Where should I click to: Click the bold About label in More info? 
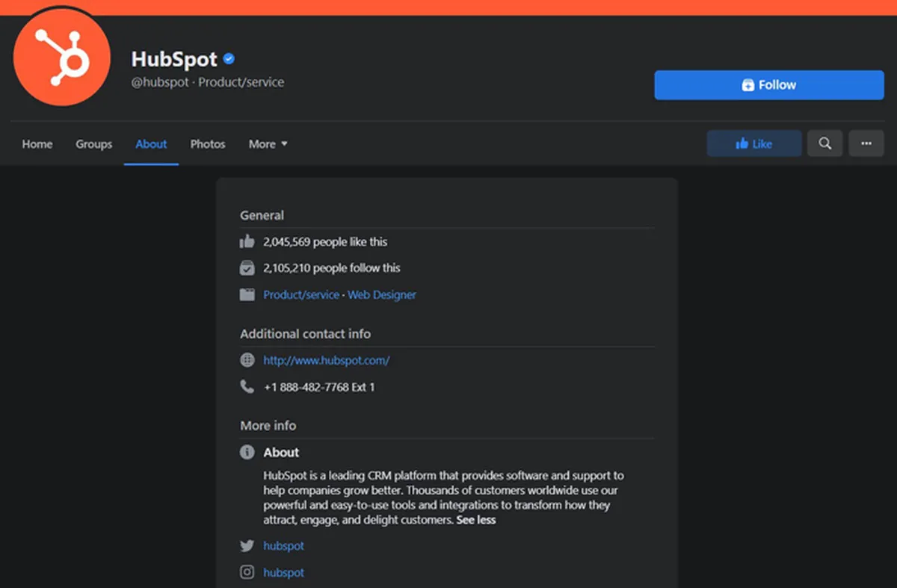pyautogui.click(x=281, y=453)
